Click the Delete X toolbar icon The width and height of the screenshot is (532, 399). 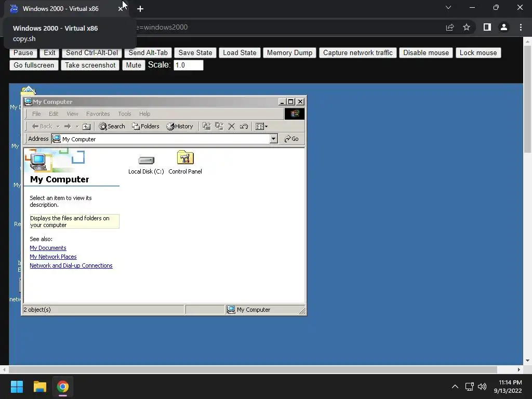click(231, 127)
